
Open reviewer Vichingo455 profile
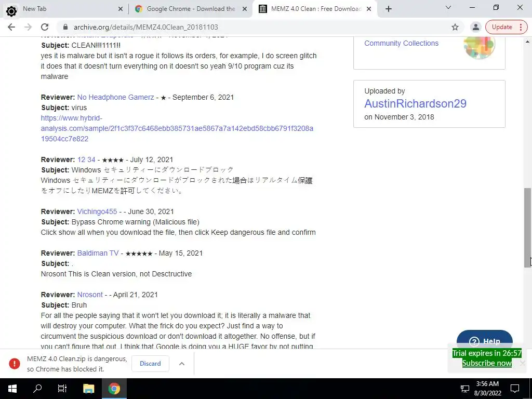click(x=97, y=212)
